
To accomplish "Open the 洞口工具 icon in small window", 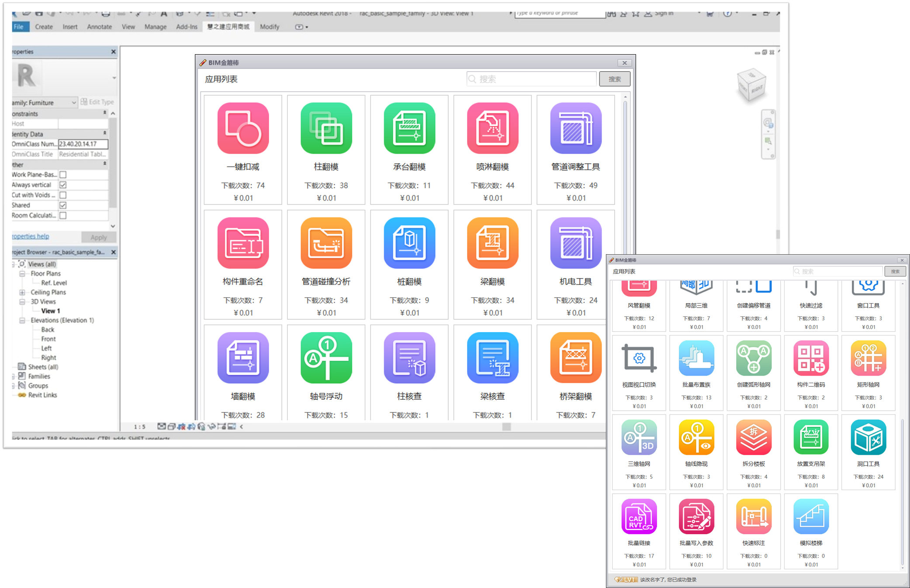I will 868,437.
